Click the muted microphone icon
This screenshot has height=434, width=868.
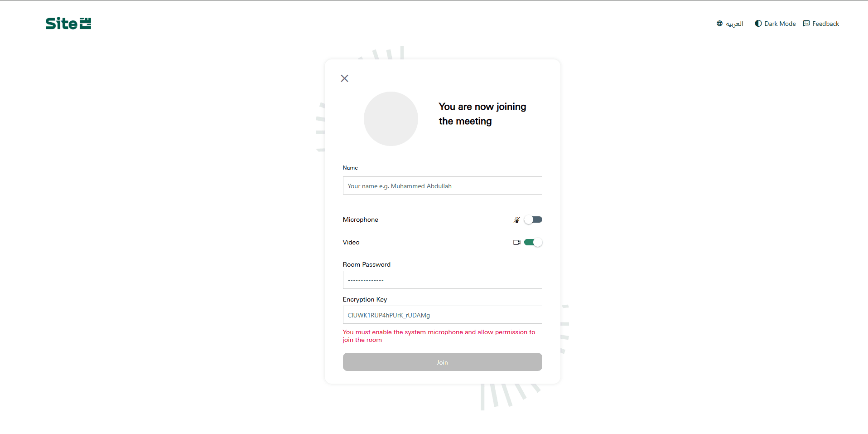coord(516,220)
